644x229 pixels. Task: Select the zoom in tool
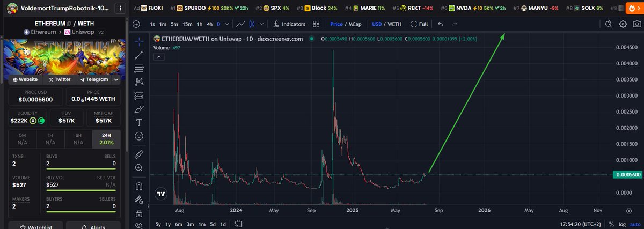tap(139, 167)
